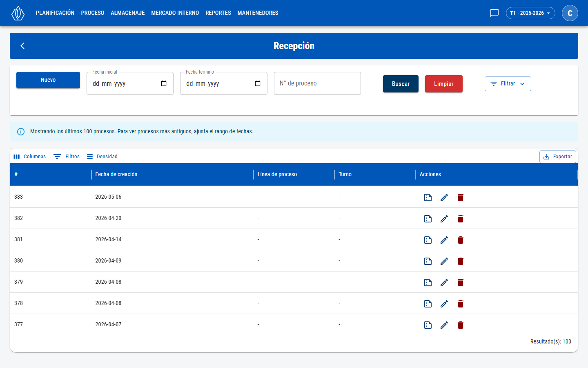588x368 pixels.
Task: Click the N° de proceso input
Action: tap(317, 83)
